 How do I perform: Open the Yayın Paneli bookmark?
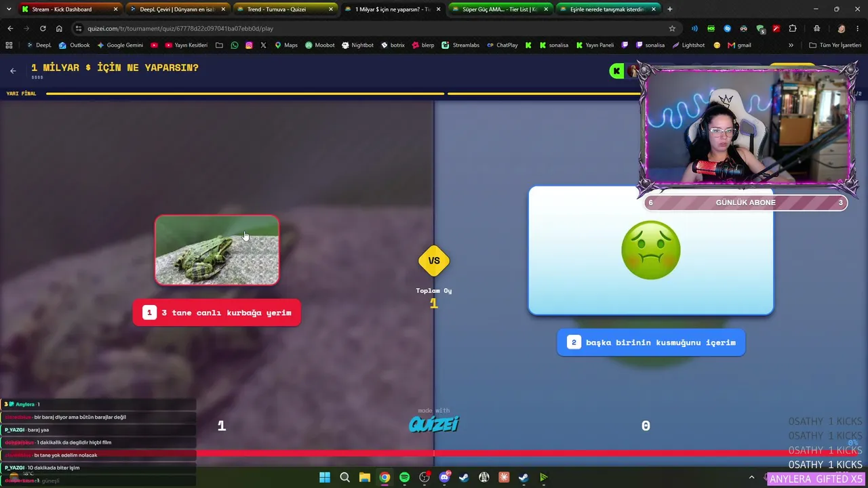click(595, 45)
